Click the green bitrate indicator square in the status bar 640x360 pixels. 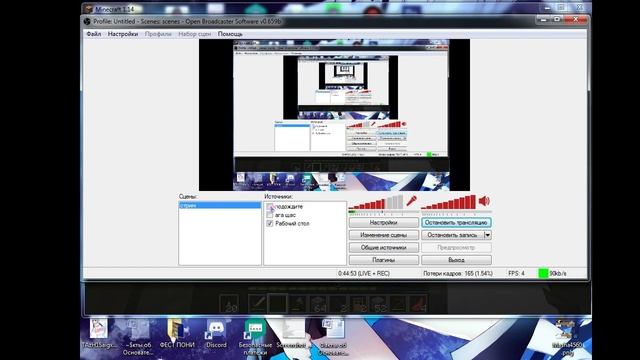click(543, 273)
